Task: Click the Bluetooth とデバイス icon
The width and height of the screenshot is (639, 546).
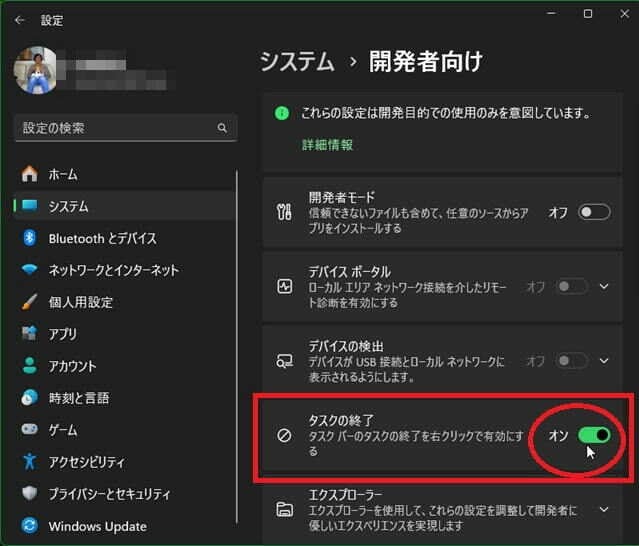Action: 29,238
